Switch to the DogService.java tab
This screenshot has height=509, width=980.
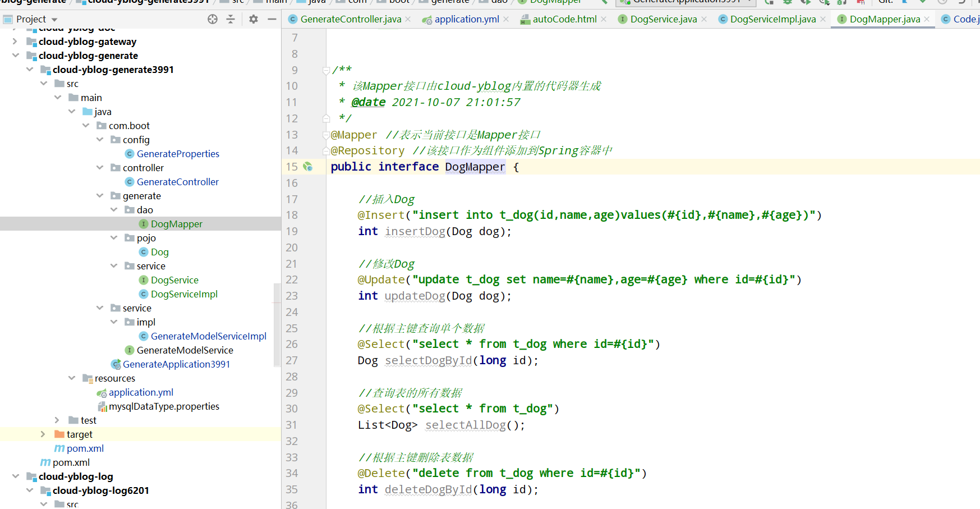tap(664, 19)
